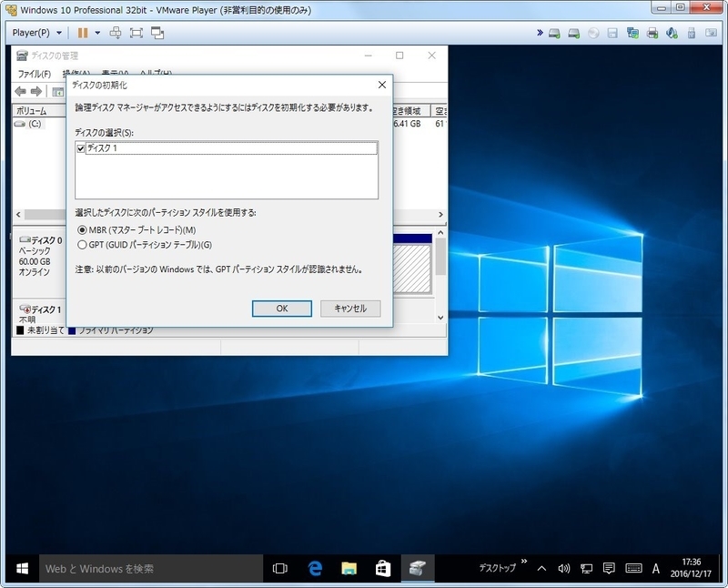Select ディスク 0 in the lower pane
The width and height of the screenshot is (728, 588).
(40, 256)
